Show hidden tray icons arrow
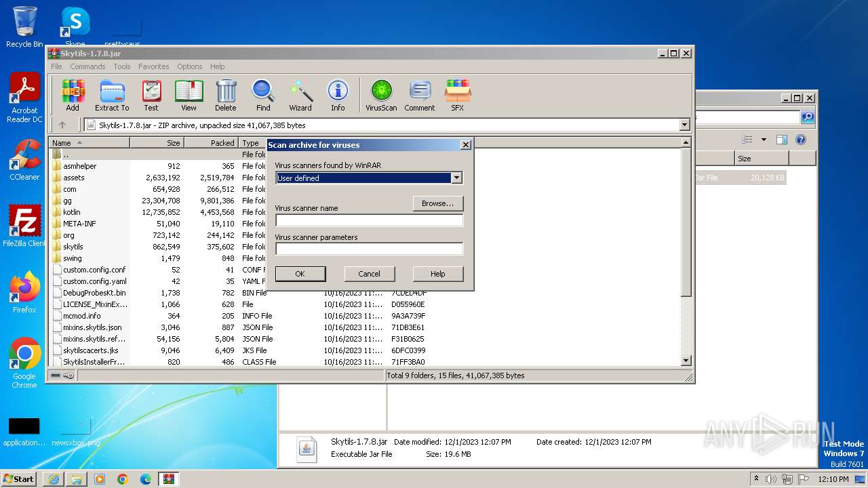The width and height of the screenshot is (868, 488). click(757, 479)
